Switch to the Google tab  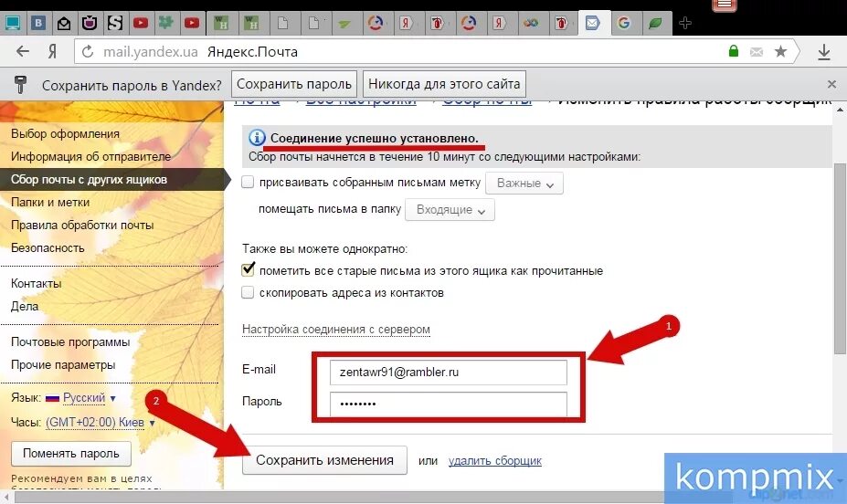click(x=624, y=23)
